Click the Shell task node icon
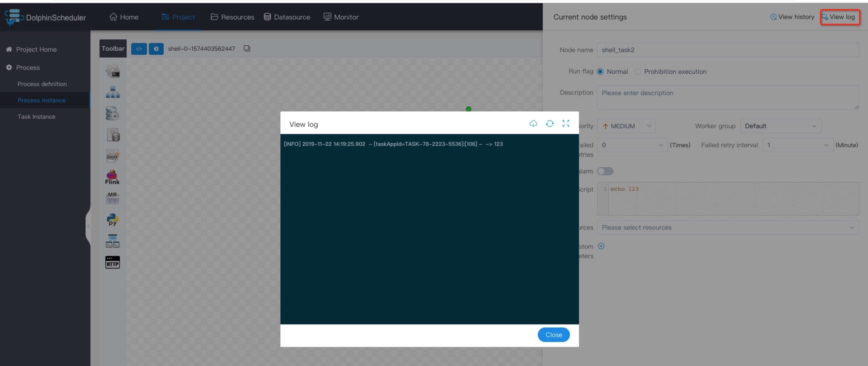The image size is (868, 366). (112, 71)
